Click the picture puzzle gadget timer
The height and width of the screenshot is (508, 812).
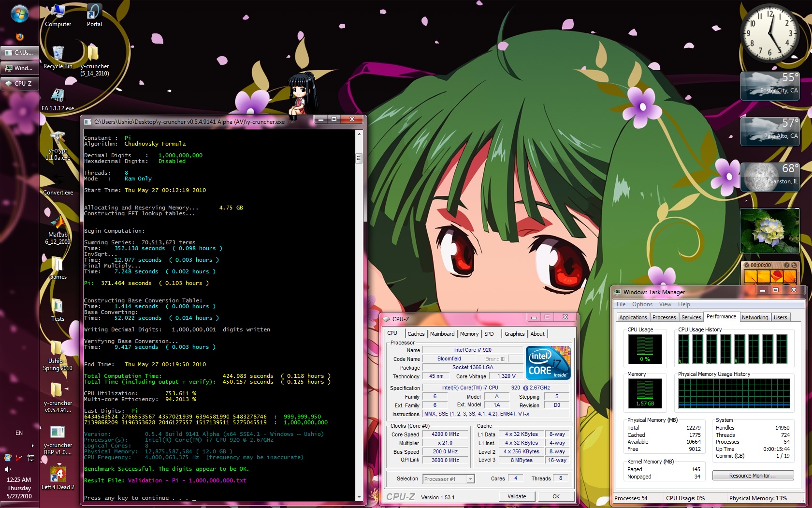(x=761, y=265)
